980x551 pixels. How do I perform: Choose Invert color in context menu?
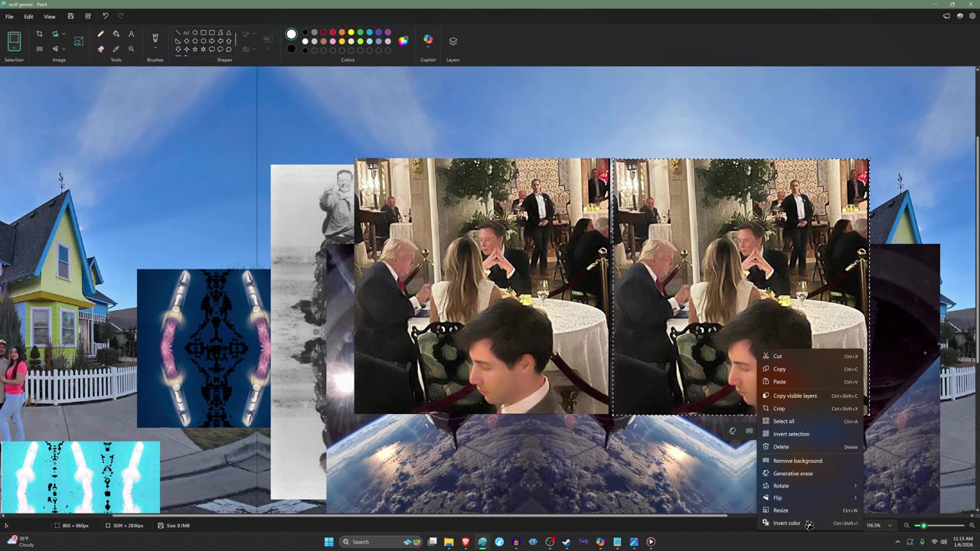[810, 523]
